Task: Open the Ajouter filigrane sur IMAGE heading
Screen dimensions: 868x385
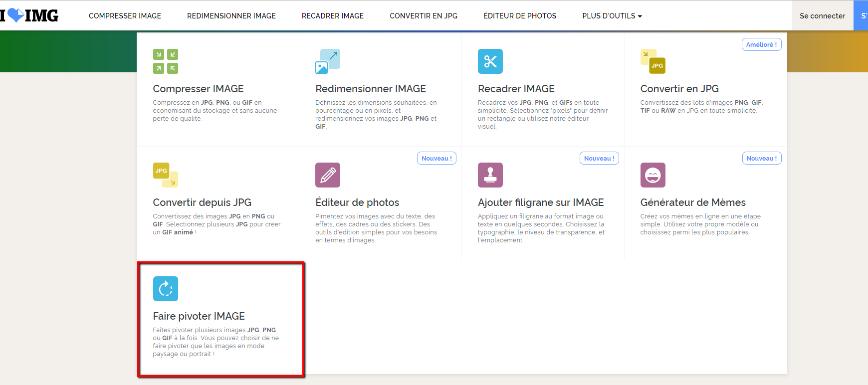Action: (541, 202)
